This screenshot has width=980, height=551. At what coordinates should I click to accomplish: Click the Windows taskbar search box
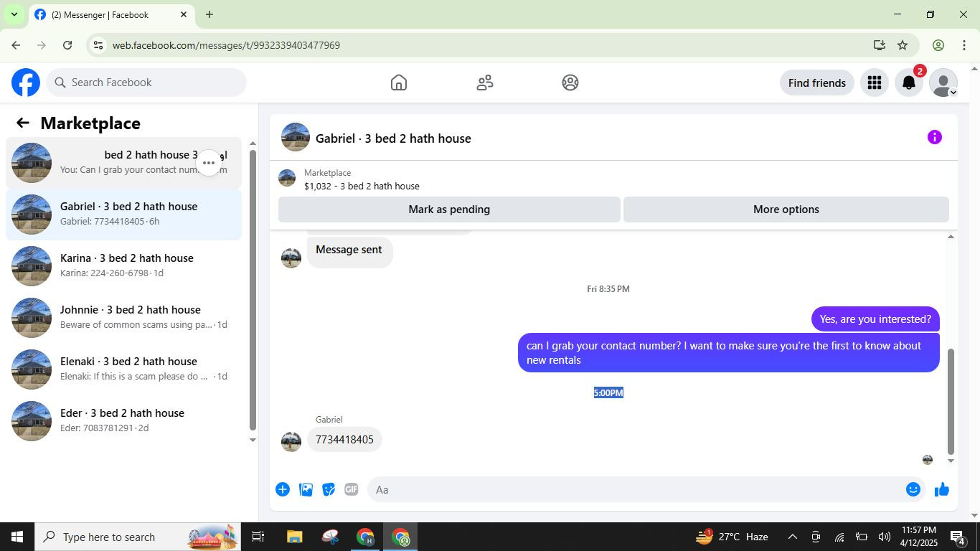tap(137, 537)
